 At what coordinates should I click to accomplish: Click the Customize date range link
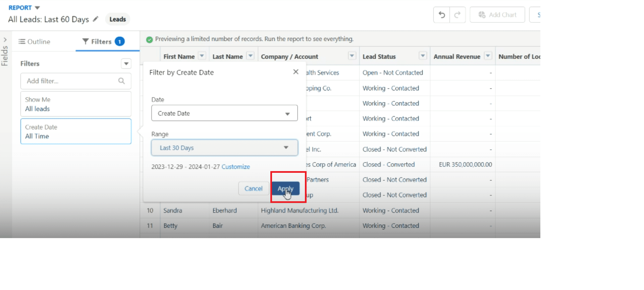(235, 167)
